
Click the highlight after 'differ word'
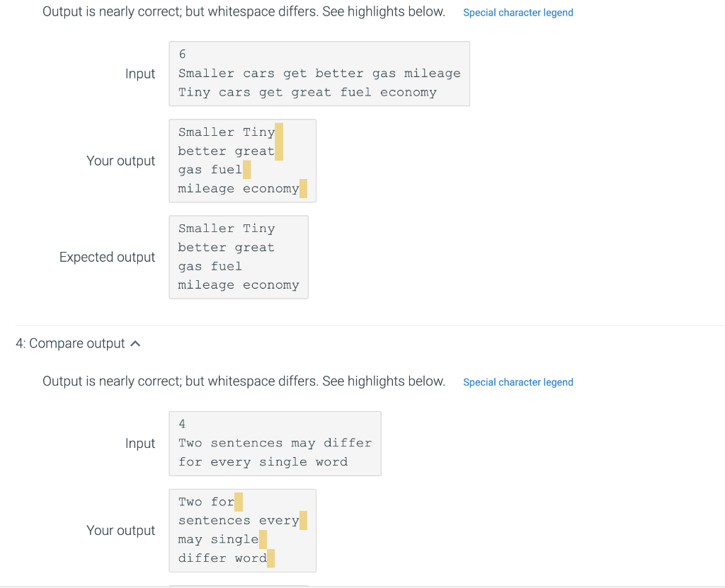(x=271, y=558)
